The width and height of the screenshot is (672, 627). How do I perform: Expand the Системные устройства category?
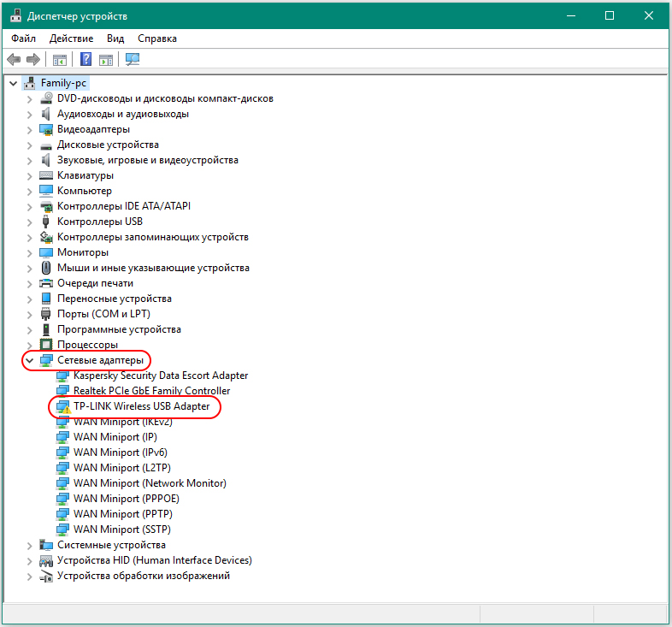point(29,546)
